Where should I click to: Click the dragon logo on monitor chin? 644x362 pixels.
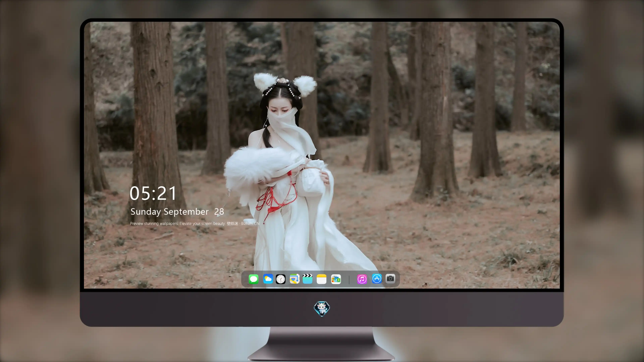322,309
